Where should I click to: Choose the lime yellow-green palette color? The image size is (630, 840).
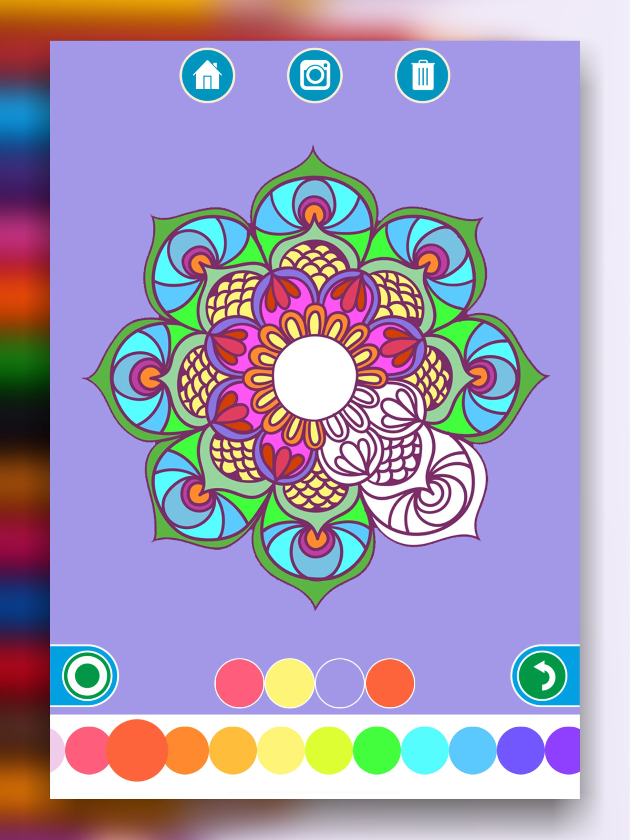(329, 751)
